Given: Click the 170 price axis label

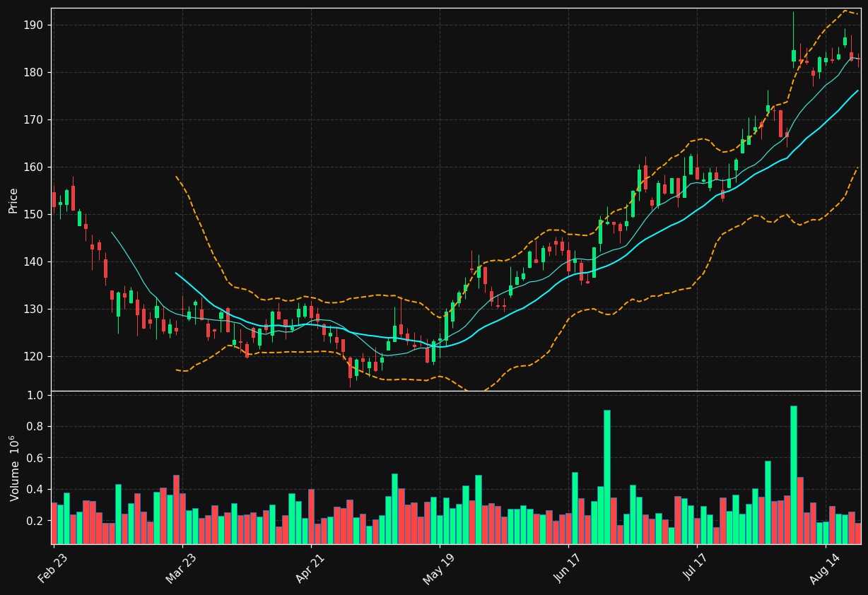Looking at the screenshot, I should point(33,120).
